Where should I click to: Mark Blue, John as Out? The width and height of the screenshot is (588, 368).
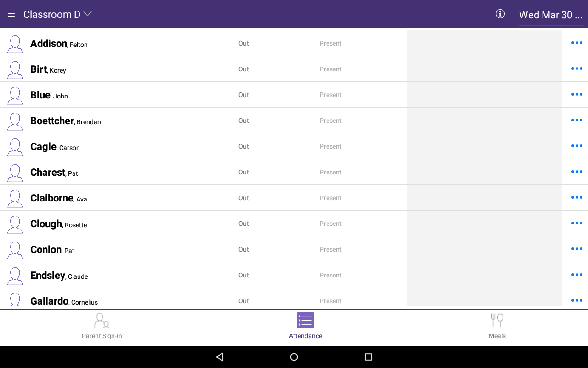(243, 95)
